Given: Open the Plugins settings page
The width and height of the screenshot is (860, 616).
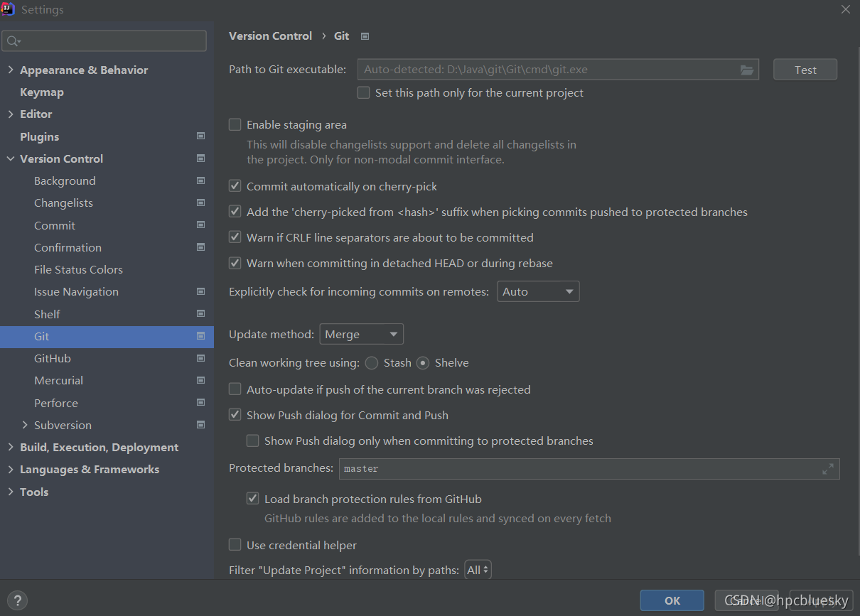Looking at the screenshot, I should coord(39,136).
